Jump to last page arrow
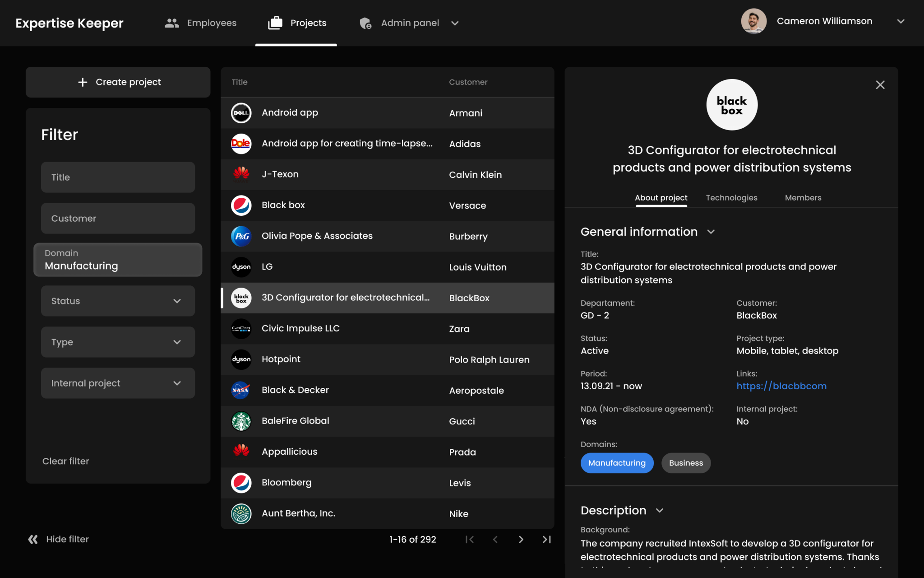 [547, 539]
